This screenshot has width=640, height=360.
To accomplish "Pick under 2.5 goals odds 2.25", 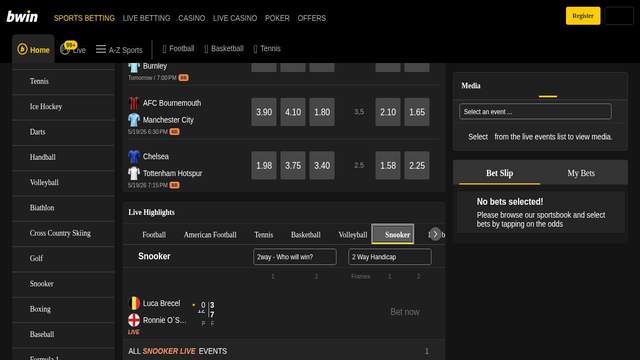I will pyautogui.click(x=417, y=165).
